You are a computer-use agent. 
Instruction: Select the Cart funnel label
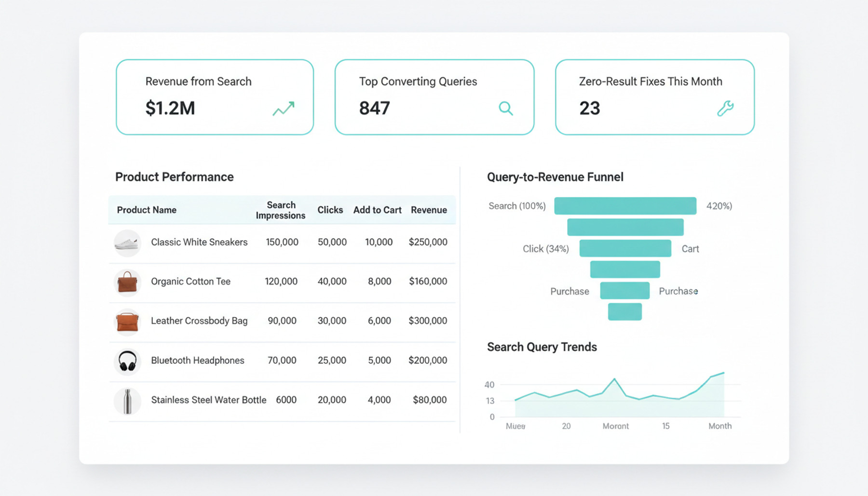[x=690, y=249]
